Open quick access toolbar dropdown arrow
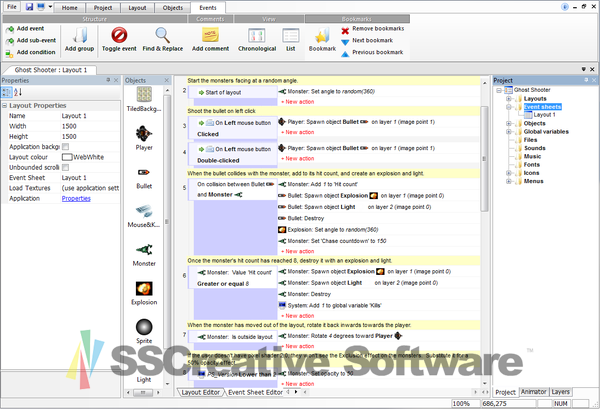 (50, 7)
